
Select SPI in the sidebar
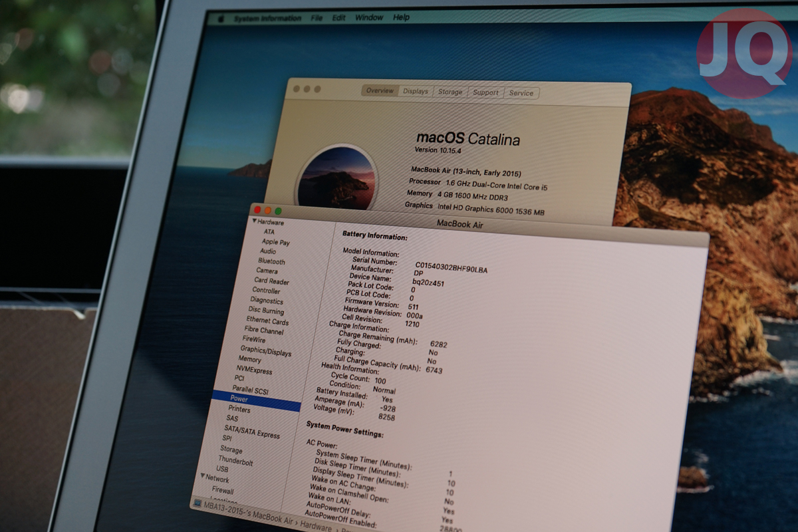227,438
